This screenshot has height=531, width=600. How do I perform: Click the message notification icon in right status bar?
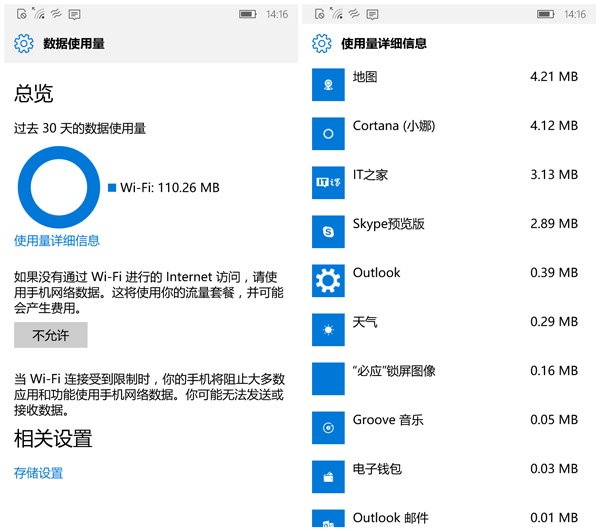[372, 15]
